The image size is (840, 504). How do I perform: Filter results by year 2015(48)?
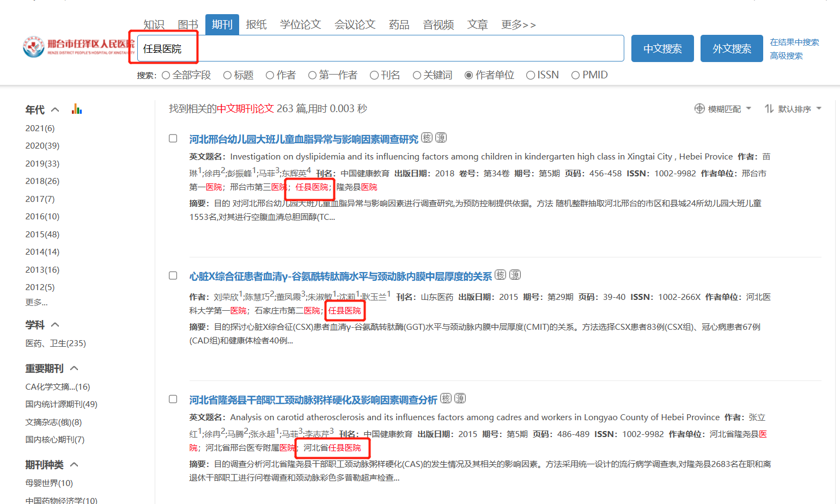pyautogui.click(x=42, y=234)
